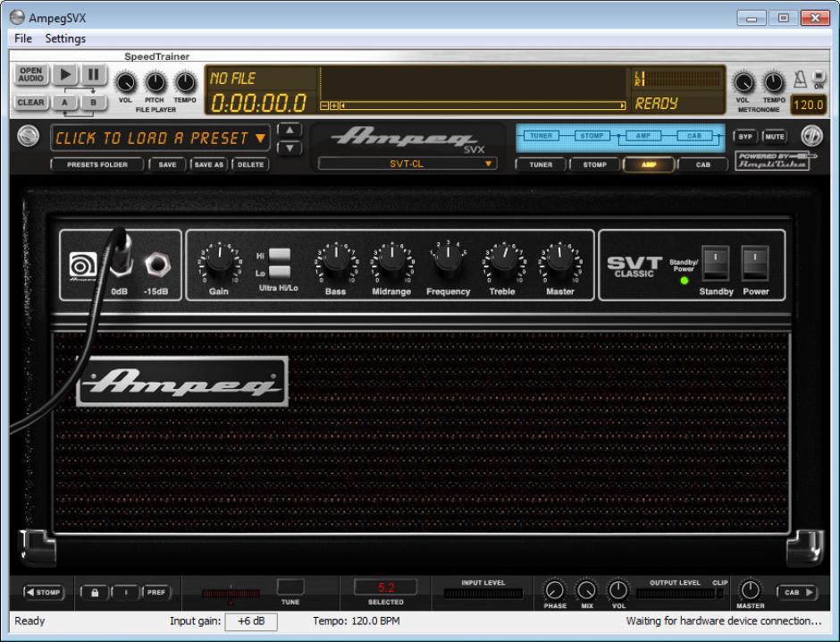Plug into the -15dB input jack

pyautogui.click(x=157, y=264)
